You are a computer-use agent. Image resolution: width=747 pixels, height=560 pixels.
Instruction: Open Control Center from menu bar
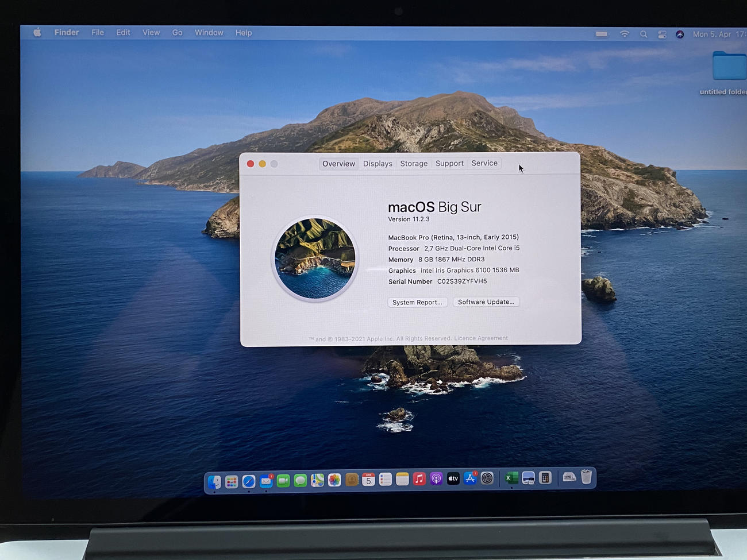(x=662, y=34)
